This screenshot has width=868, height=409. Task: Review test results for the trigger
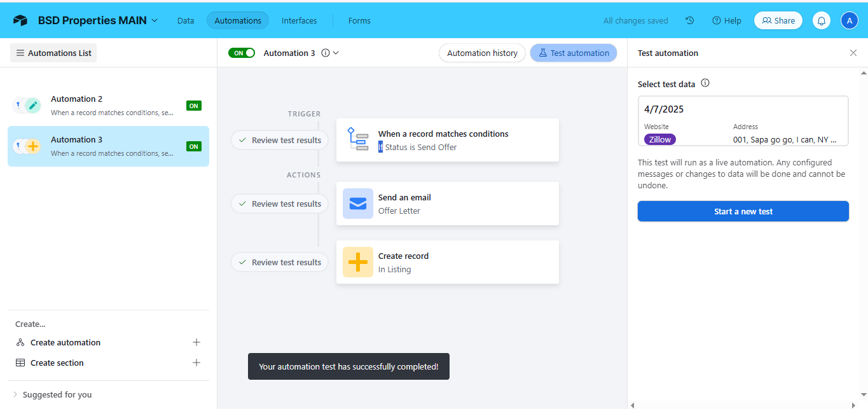pos(280,140)
